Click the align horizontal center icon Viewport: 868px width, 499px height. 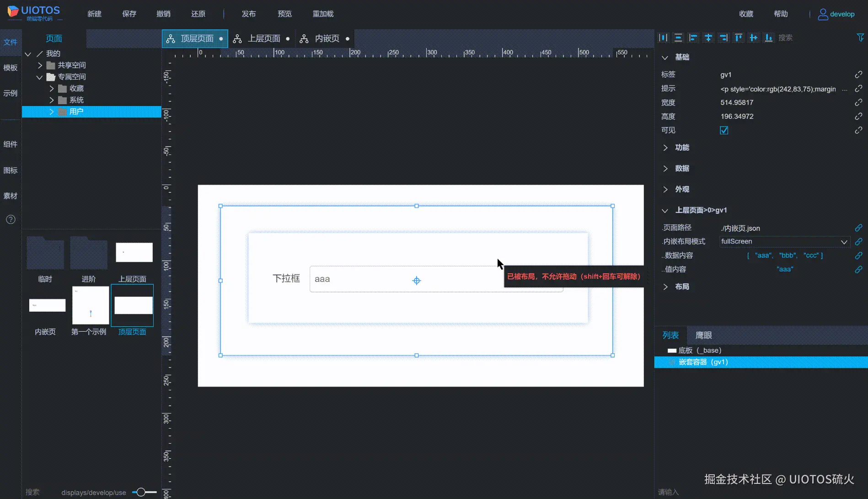coord(708,38)
